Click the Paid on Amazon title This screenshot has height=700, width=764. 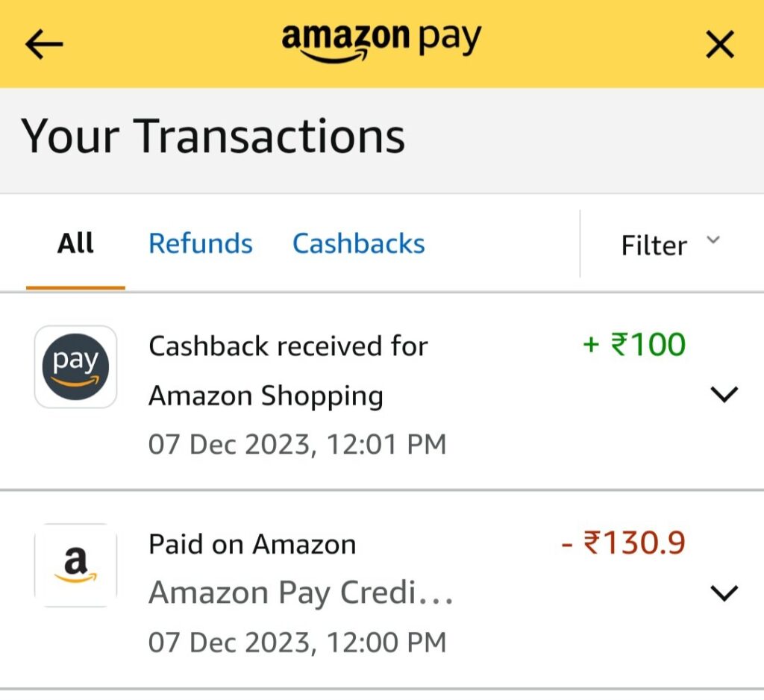click(252, 544)
